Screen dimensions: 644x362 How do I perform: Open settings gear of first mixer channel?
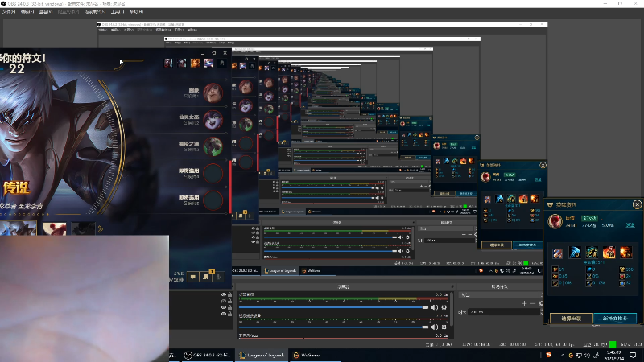click(x=444, y=307)
